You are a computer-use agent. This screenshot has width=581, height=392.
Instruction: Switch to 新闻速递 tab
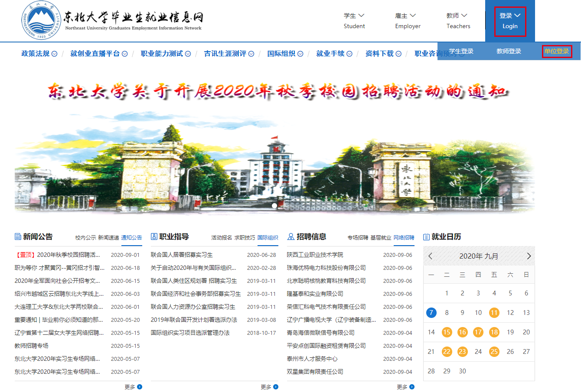click(x=108, y=237)
